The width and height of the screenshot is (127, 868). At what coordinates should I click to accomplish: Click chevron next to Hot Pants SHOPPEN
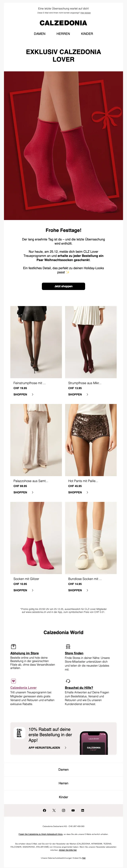87,492
